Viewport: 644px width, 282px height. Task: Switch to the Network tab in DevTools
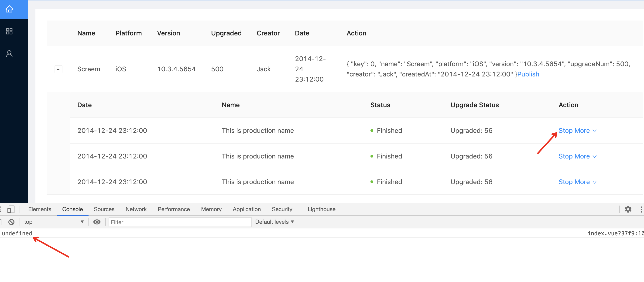tap(136, 209)
